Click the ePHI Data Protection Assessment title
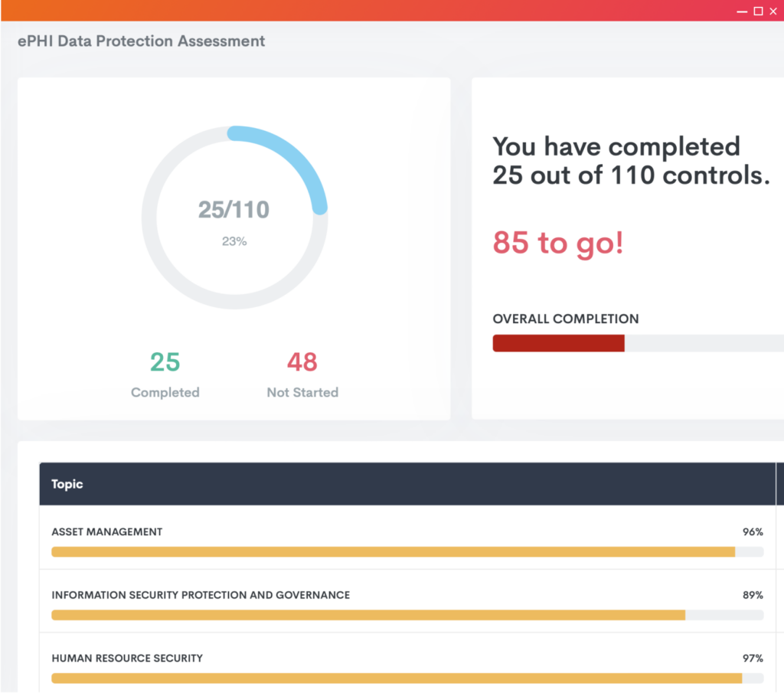 coord(142,41)
